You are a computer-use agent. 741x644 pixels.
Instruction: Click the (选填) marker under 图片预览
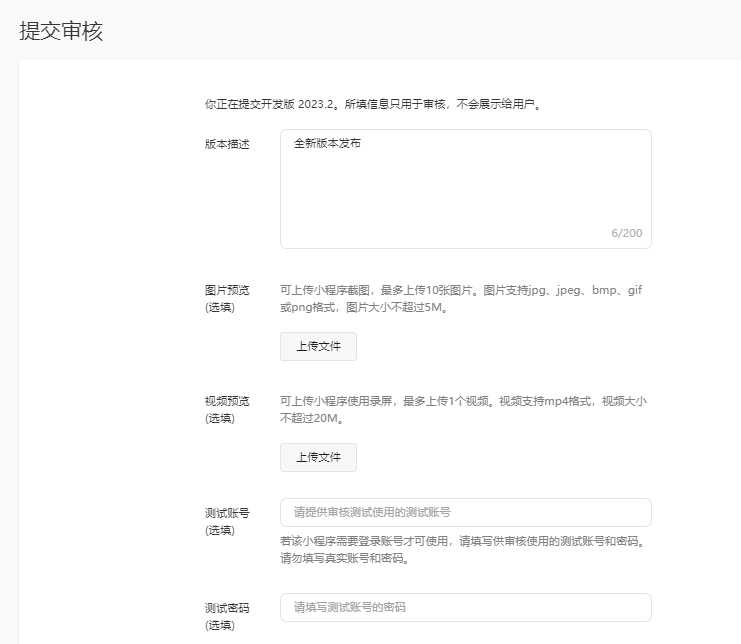(220, 308)
